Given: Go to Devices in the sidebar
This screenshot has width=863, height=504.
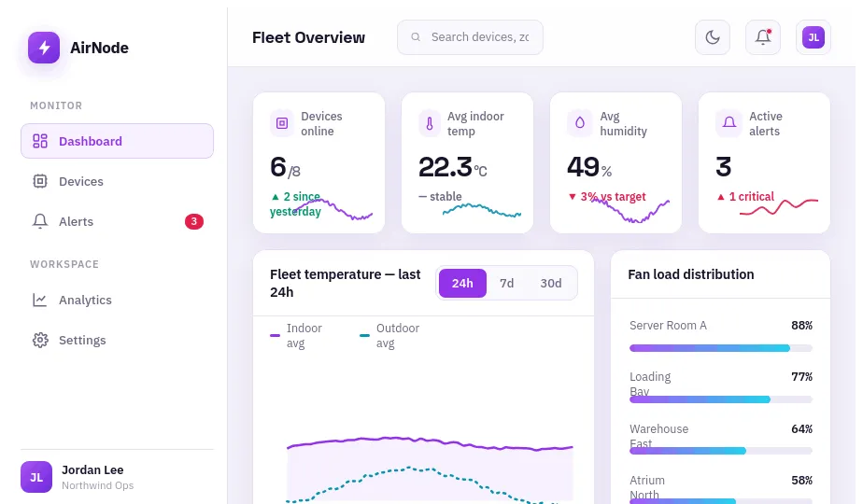Looking at the screenshot, I should coord(118,181).
